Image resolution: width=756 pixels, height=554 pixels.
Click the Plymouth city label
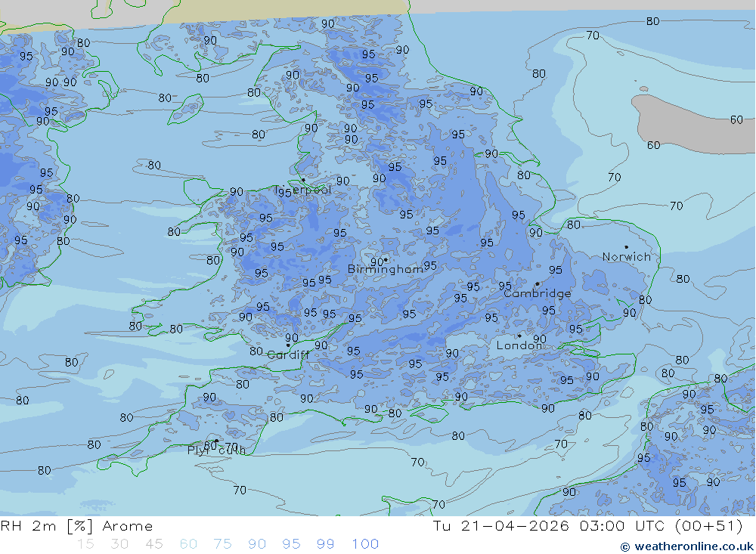coord(216,450)
